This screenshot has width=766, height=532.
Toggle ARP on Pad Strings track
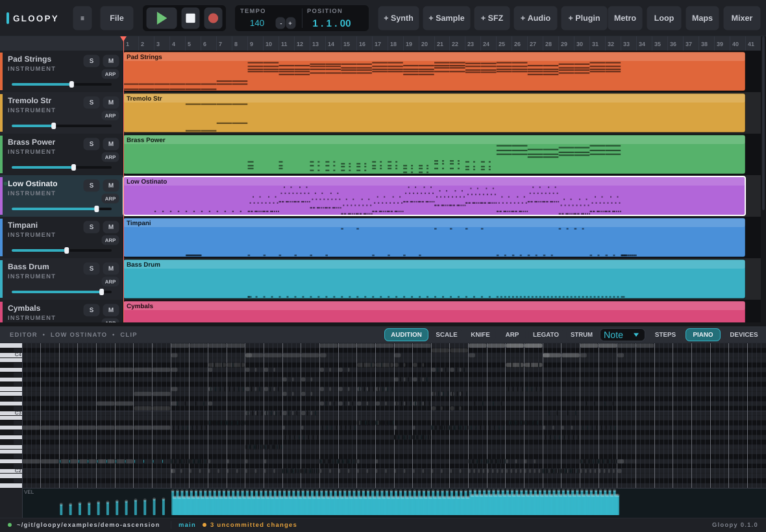click(x=110, y=74)
